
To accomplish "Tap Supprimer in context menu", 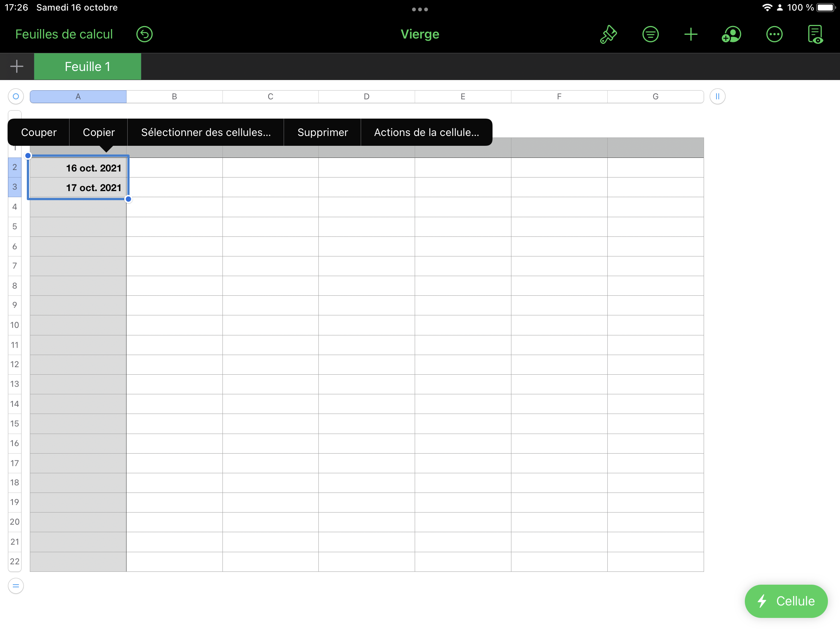I will coord(323,132).
